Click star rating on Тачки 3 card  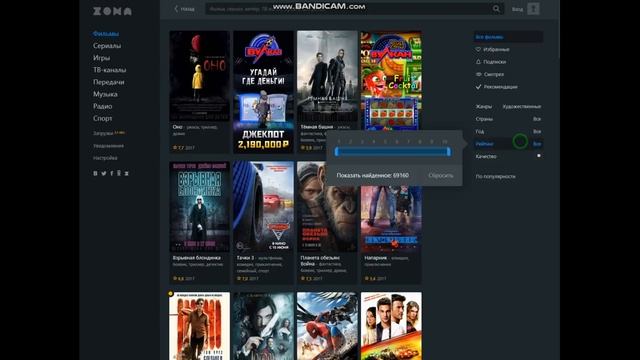tap(242, 278)
